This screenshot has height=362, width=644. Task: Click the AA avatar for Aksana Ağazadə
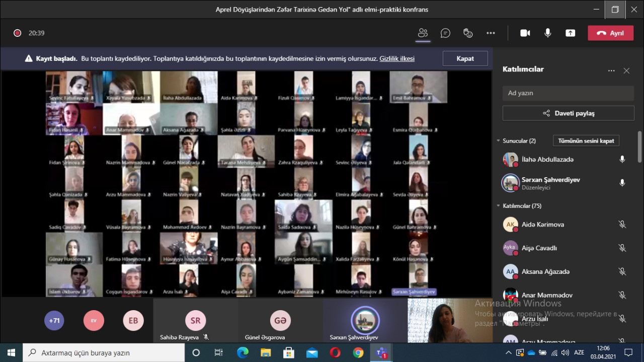click(x=511, y=272)
